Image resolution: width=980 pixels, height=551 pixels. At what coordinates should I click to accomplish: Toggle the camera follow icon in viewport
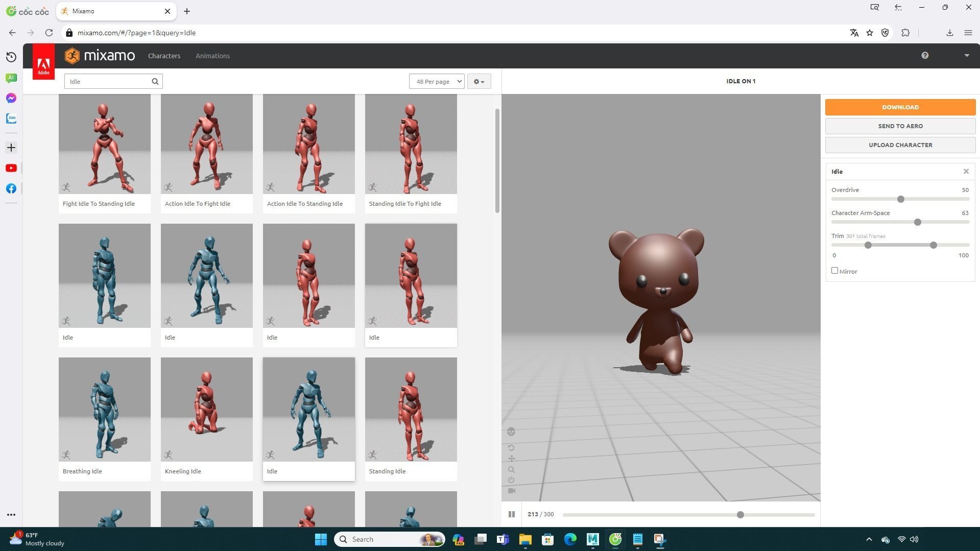[x=511, y=491]
